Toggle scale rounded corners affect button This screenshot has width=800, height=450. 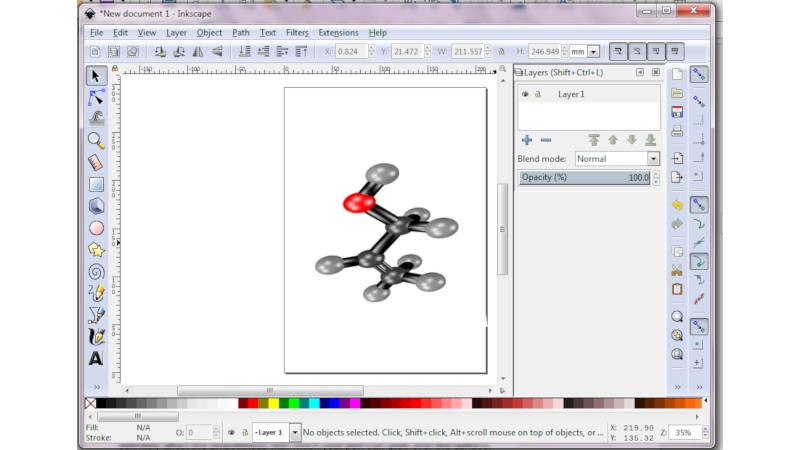pos(637,52)
